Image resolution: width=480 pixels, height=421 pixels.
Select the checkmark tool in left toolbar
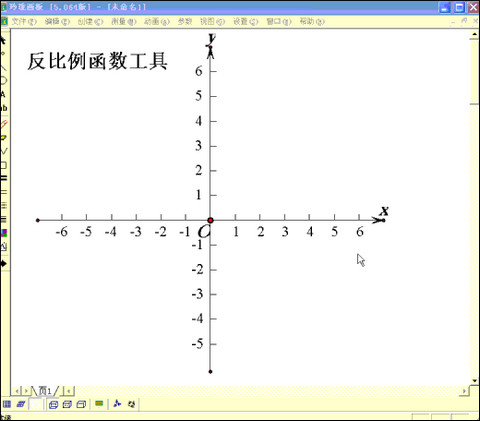pos(4,151)
